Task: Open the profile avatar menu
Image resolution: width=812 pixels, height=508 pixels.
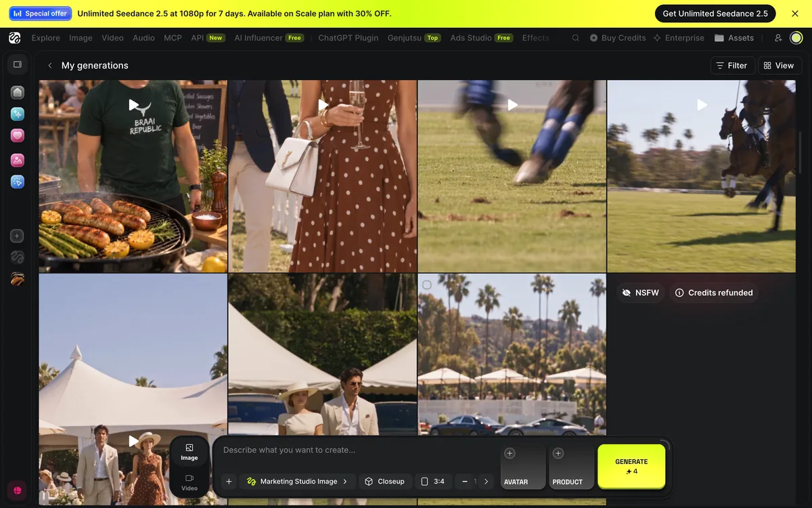Action: point(796,38)
